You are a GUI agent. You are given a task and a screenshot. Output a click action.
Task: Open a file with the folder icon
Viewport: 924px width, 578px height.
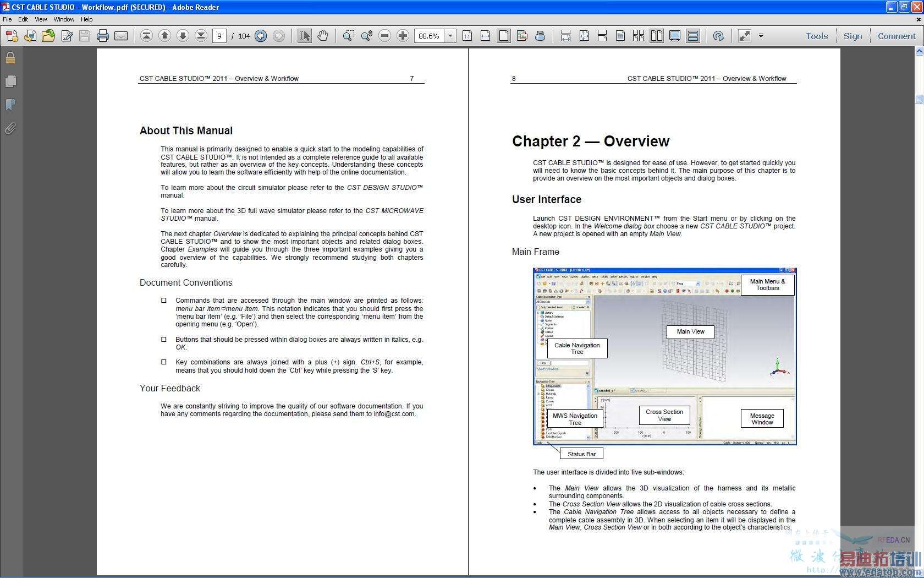coord(48,36)
